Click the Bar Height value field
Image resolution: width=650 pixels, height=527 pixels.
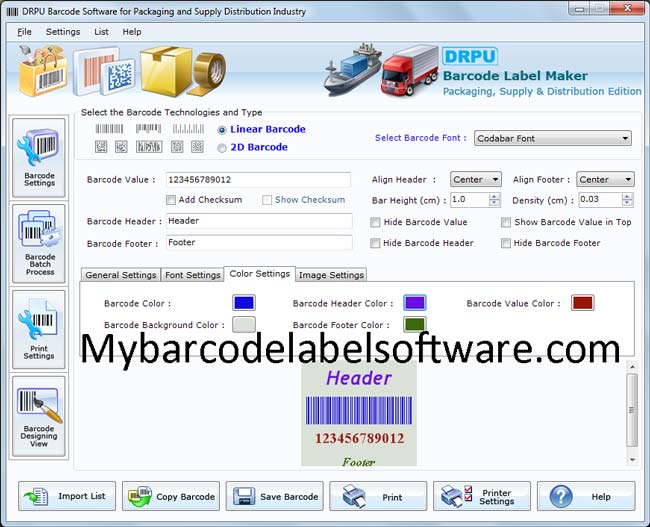click(470, 200)
